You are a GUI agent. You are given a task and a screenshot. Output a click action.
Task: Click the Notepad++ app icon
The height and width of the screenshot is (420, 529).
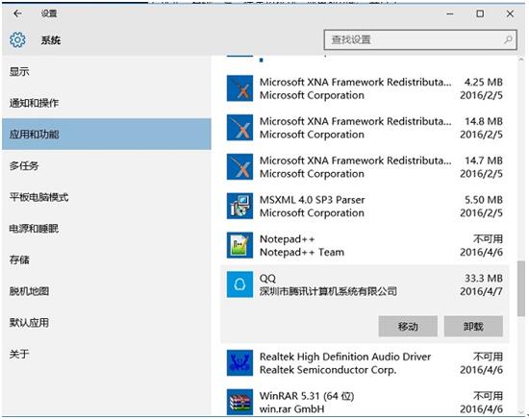coord(239,245)
